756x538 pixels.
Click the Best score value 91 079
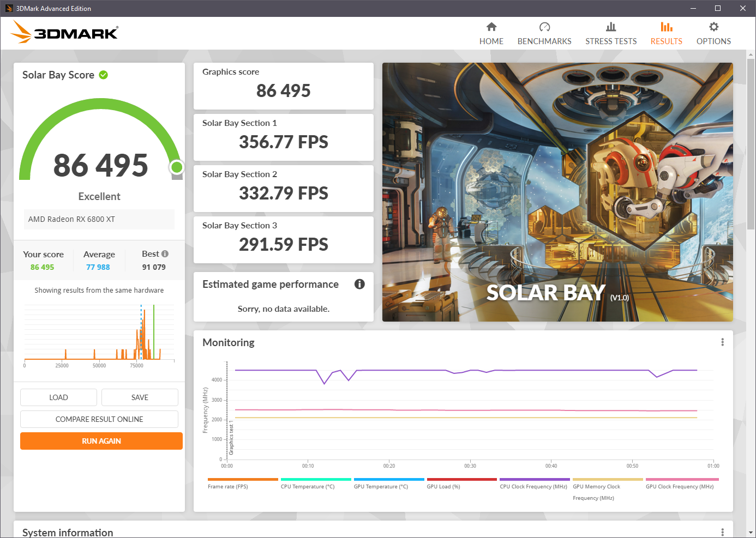154,267
